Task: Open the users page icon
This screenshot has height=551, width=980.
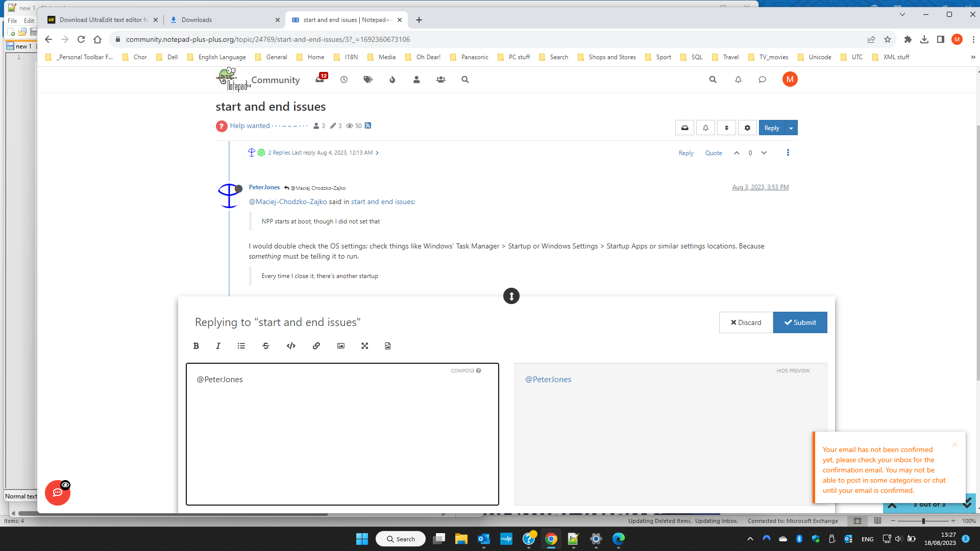Action: coord(416,80)
